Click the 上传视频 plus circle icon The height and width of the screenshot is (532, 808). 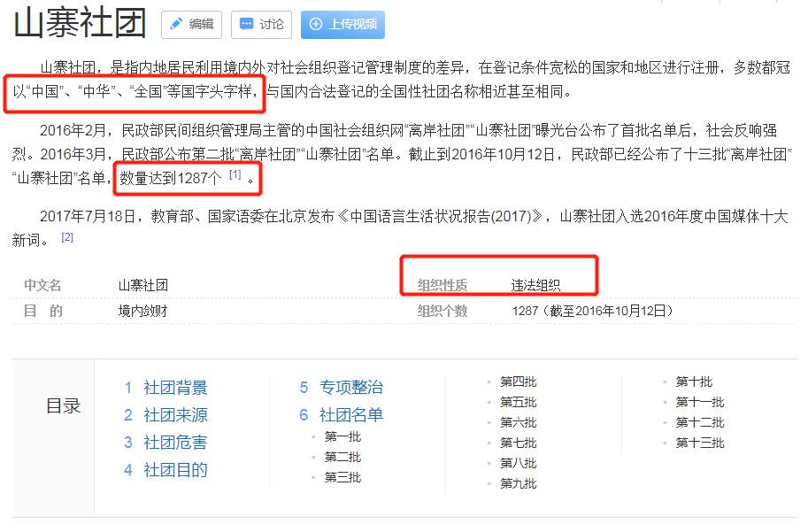(x=315, y=24)
